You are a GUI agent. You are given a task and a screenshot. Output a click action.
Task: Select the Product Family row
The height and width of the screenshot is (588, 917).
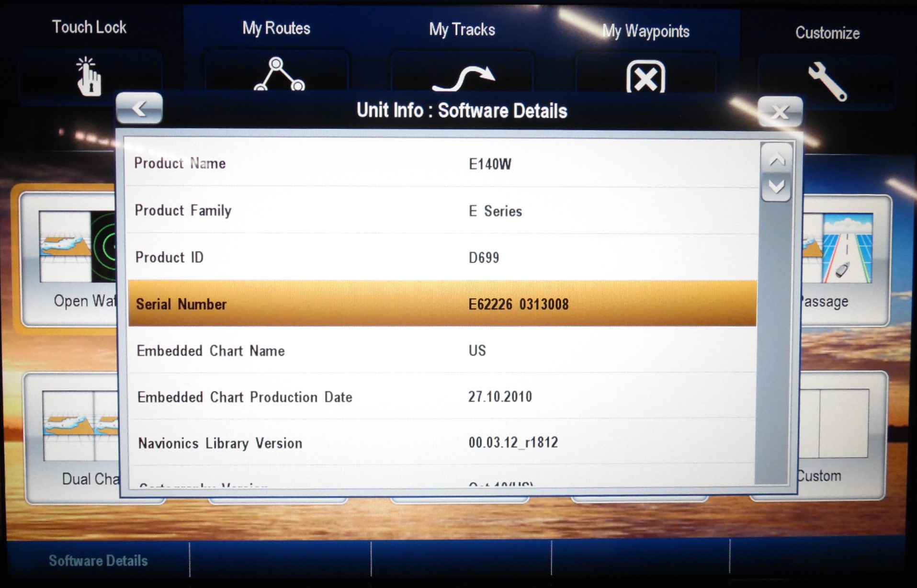point(442,211)
